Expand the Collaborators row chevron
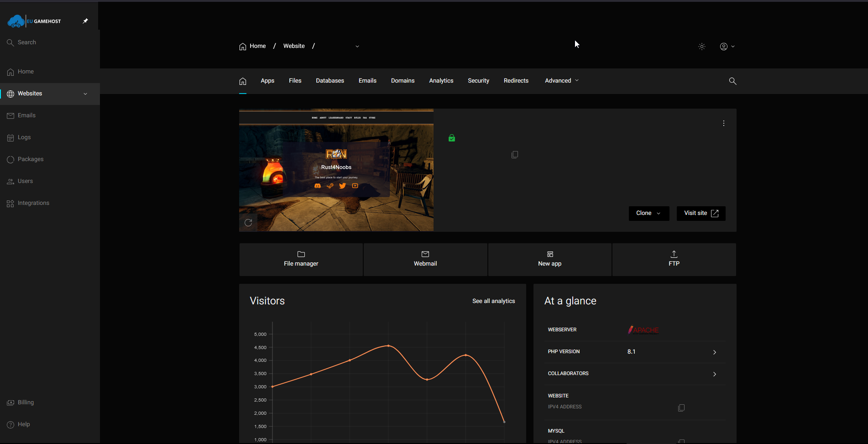Image resolution: width=868 pixels, height=444 pixels. (715, 374)
